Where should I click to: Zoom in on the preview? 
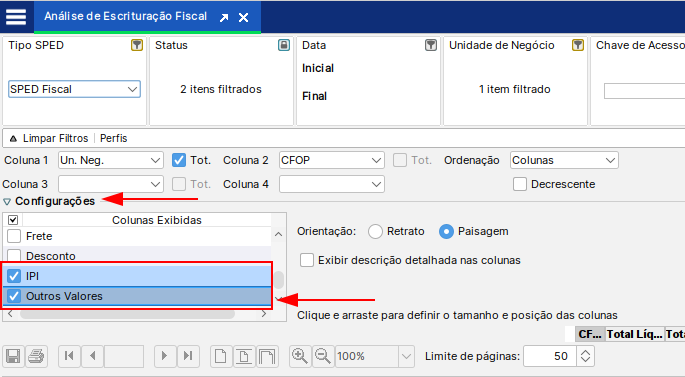[300, 356]
